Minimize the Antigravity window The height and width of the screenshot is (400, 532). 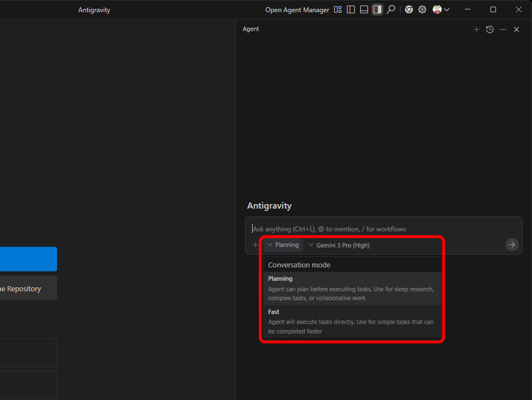coord(468,9)
